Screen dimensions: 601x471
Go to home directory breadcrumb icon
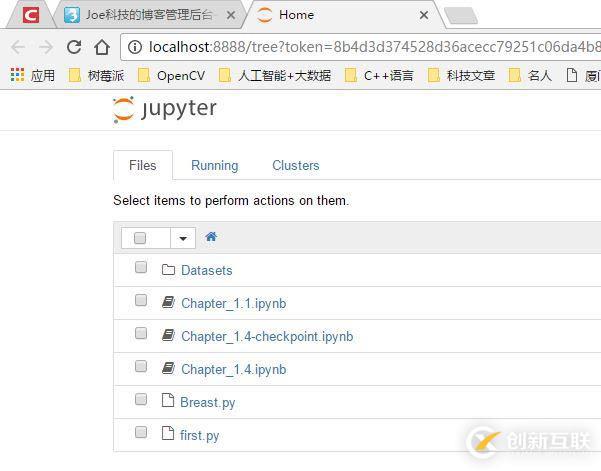click(211, 237)
